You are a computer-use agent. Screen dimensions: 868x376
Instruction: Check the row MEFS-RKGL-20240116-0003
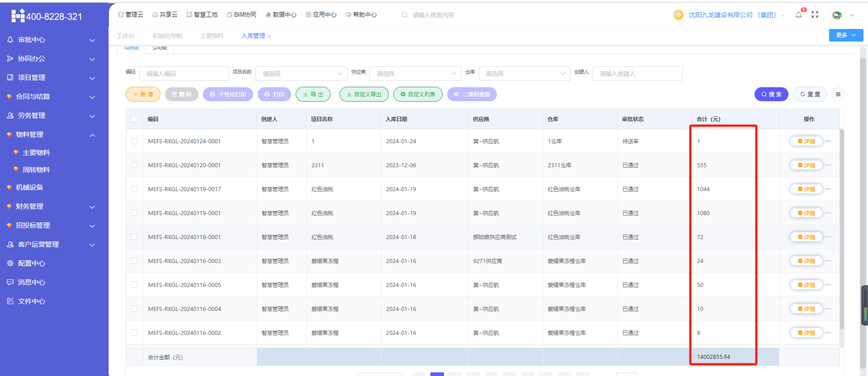click(x=134, y=261)
